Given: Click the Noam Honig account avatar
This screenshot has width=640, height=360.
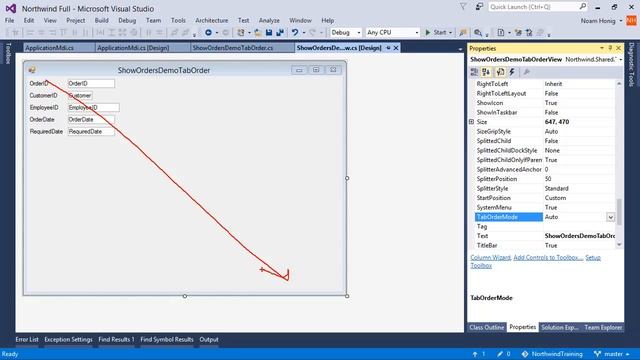Looking at the screenshot, I should point(631,20).
